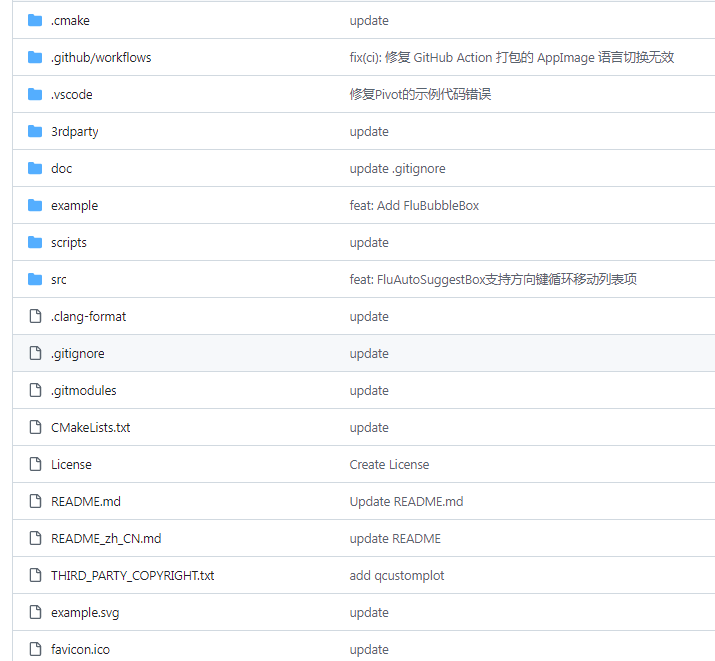Open the 'update .gitignore' commit message
Image resolution: width=715 pixels, height=661 pixels.
click(397, 169)
